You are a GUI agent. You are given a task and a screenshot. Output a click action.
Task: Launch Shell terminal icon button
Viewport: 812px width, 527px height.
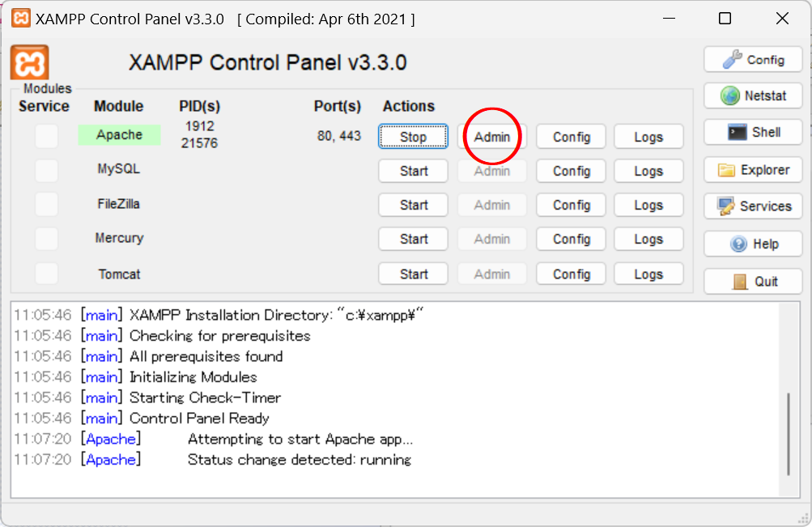753,133
